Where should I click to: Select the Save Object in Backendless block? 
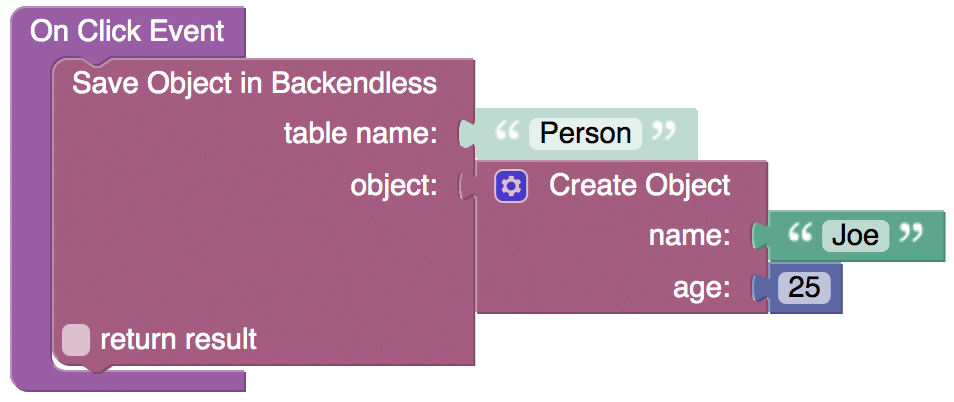pos(254,83)
